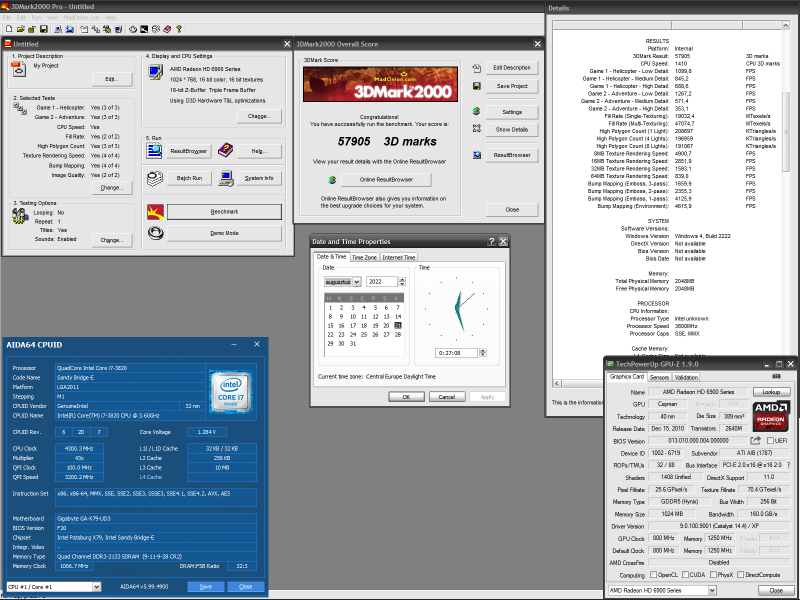The image size is (800, 600).
Task: Click the Benchmark button
Action: pyautogui.click(x=224, y=212)
